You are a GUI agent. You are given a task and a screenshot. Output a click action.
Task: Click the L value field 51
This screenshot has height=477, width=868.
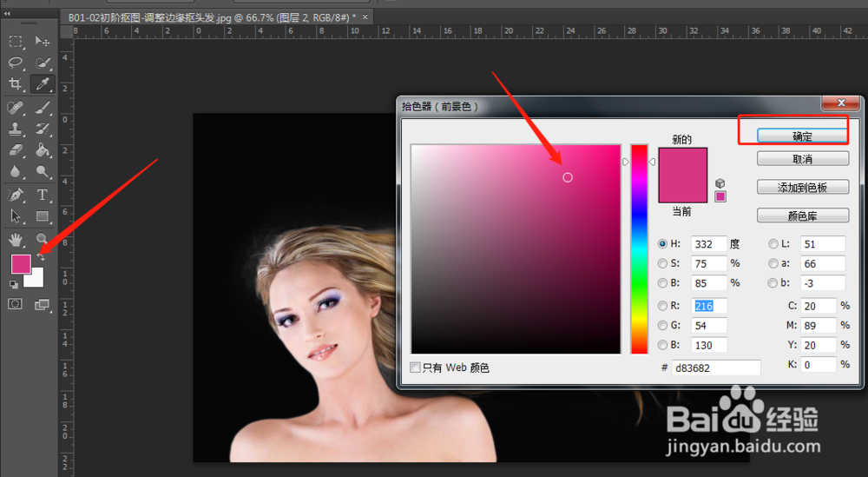pos(823,244)
